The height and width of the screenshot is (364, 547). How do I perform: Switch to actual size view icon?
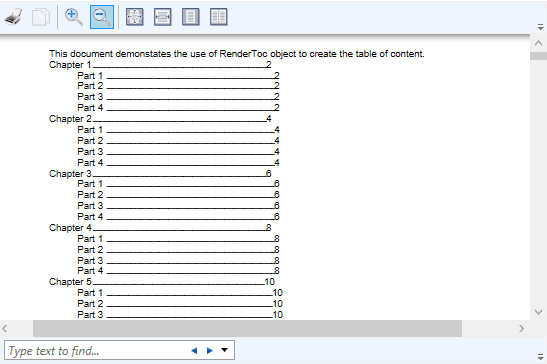(x=135, y=17)
